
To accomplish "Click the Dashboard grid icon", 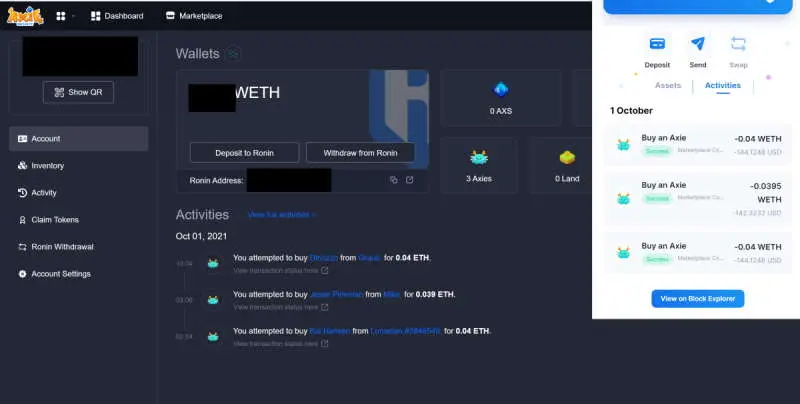I will tap(95, 16).
